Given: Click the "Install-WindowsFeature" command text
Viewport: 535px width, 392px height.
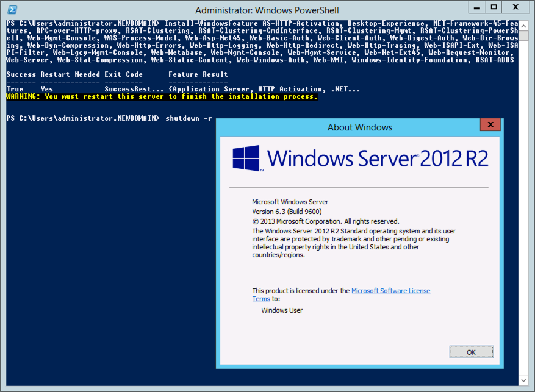Looking at the screenshot, I should point(211,23).
